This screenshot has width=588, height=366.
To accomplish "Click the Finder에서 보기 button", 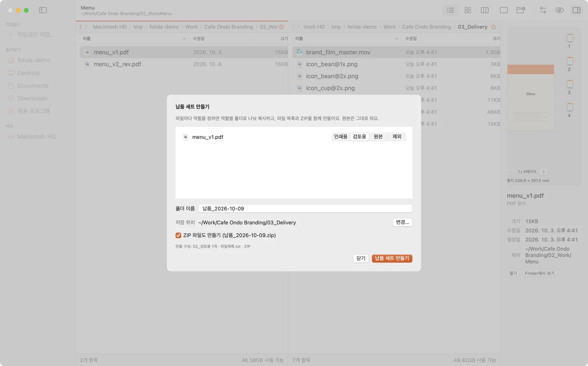I will [539, 273].
